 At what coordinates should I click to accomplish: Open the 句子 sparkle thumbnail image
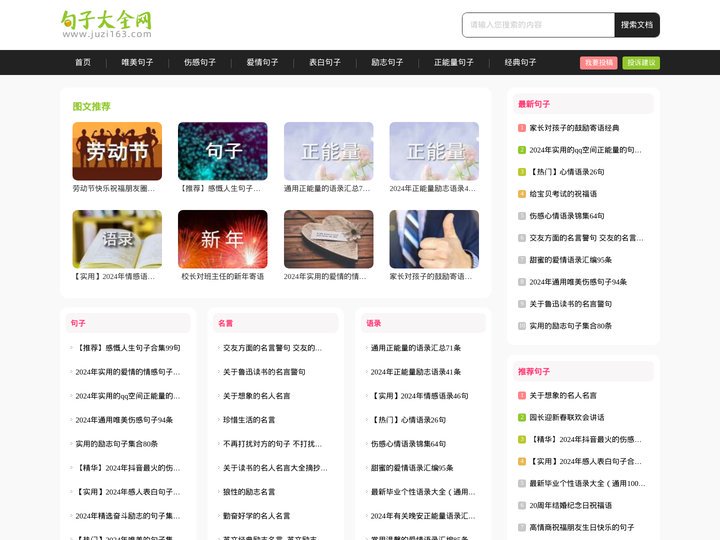223,151
